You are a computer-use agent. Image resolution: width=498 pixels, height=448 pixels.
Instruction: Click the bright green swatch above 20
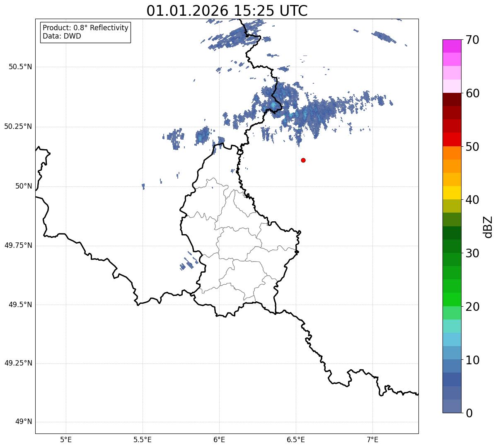click(x=452, y=299)
